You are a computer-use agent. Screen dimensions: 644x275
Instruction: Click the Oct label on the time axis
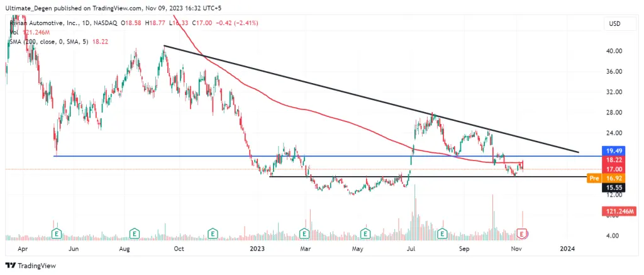179,249
